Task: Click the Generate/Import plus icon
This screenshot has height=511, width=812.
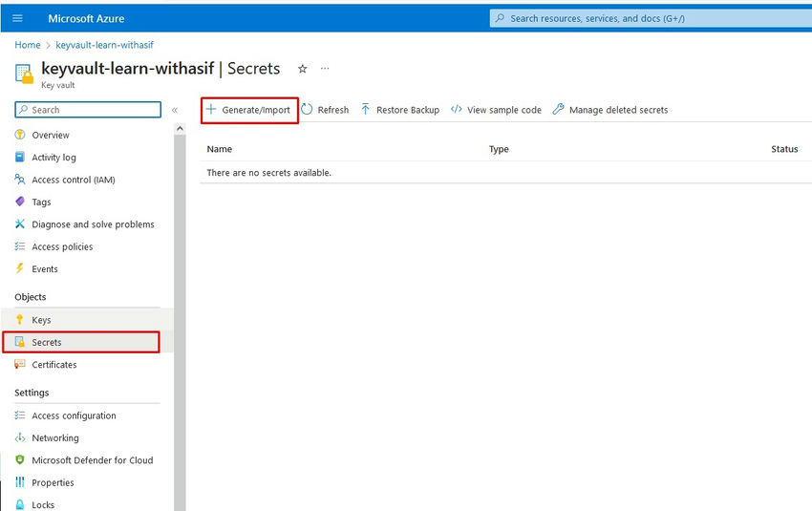Action: coord(211,109)
